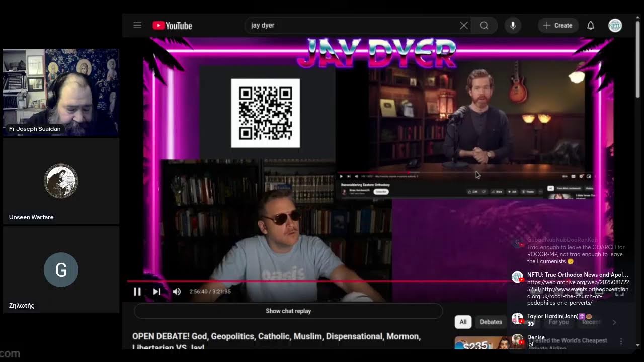Skip to the next video

156,292
